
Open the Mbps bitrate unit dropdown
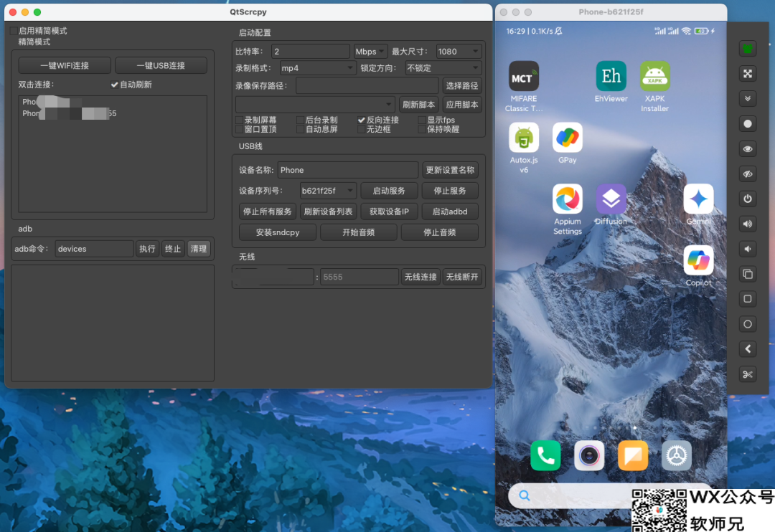point(370,52)
